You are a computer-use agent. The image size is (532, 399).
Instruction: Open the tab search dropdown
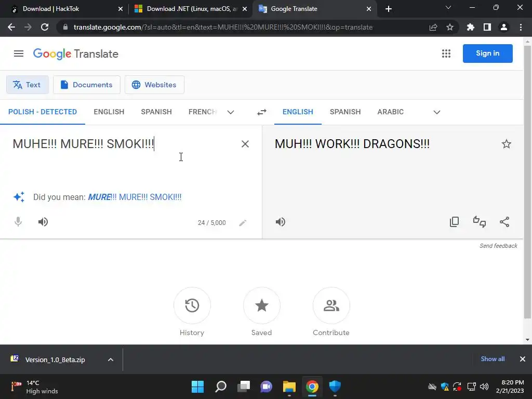[x=448, y=7]
